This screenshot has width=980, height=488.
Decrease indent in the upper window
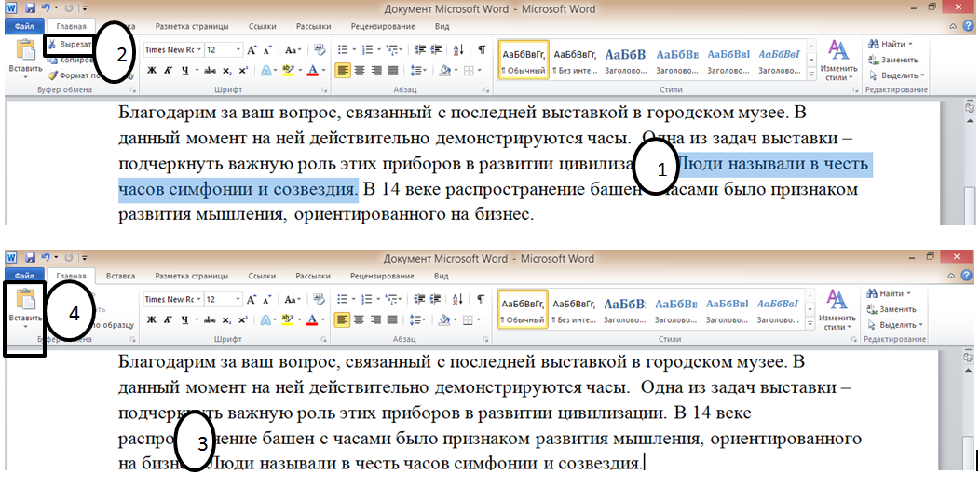(421, 50)
